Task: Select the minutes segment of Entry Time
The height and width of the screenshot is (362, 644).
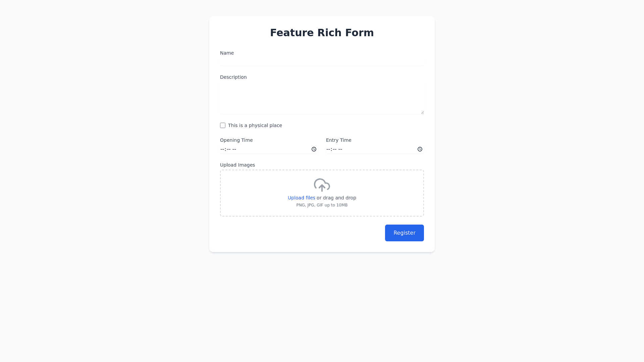Action: coord(334,149)
